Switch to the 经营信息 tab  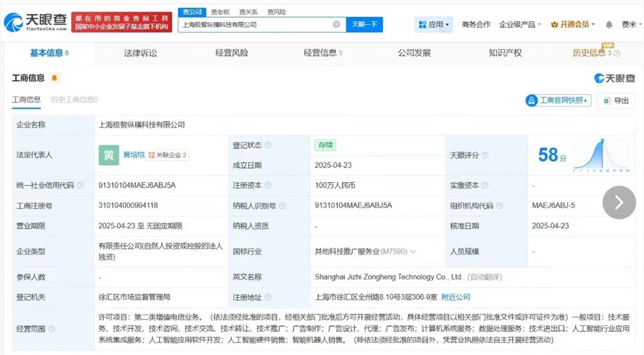pyautogui.click(x=323, y=53)
